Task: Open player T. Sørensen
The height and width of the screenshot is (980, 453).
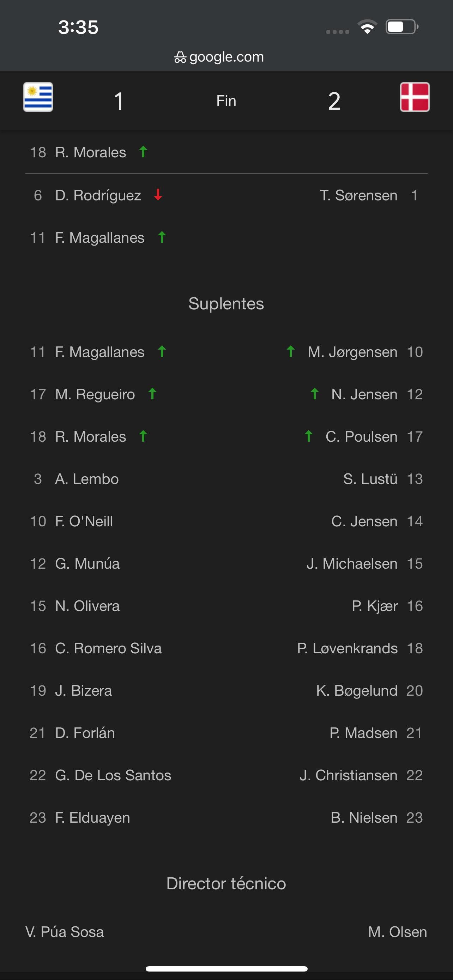Action: click(x=359, y=195)
